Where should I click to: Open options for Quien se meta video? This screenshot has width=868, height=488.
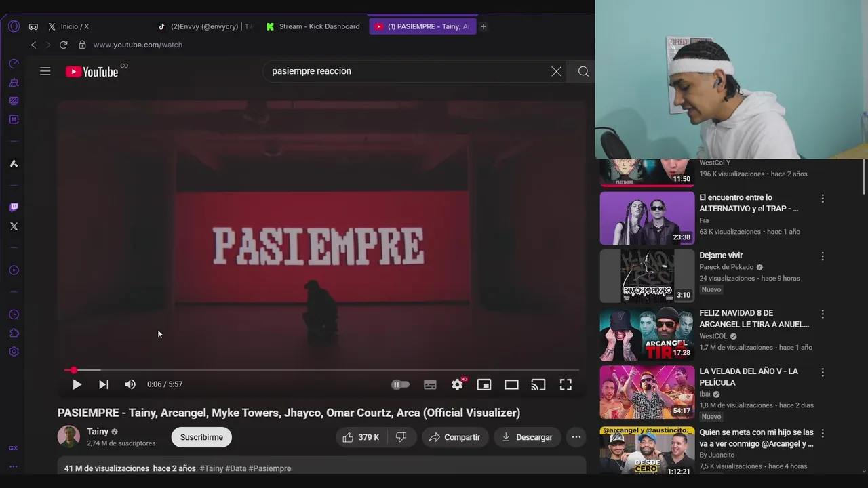point(823,433)
